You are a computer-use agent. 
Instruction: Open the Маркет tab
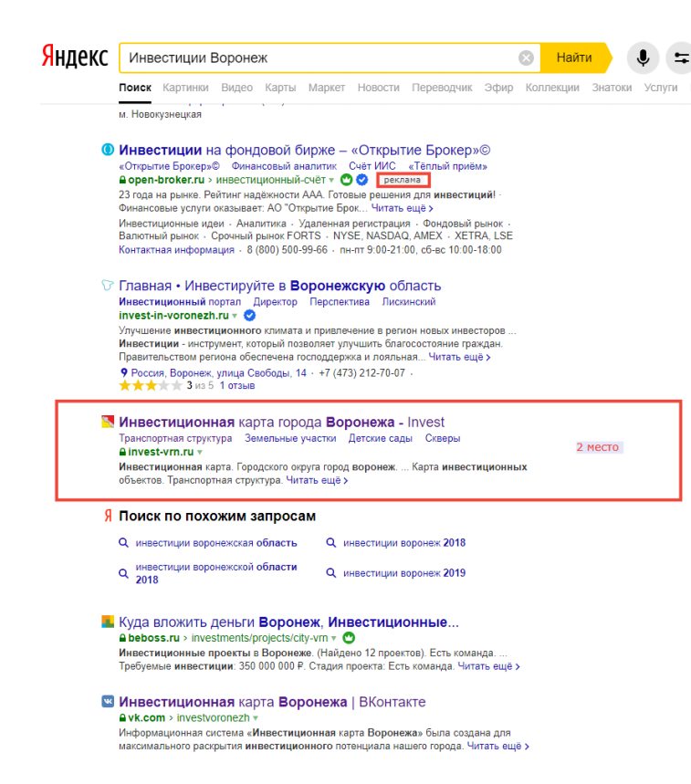[x=327, y=88]
